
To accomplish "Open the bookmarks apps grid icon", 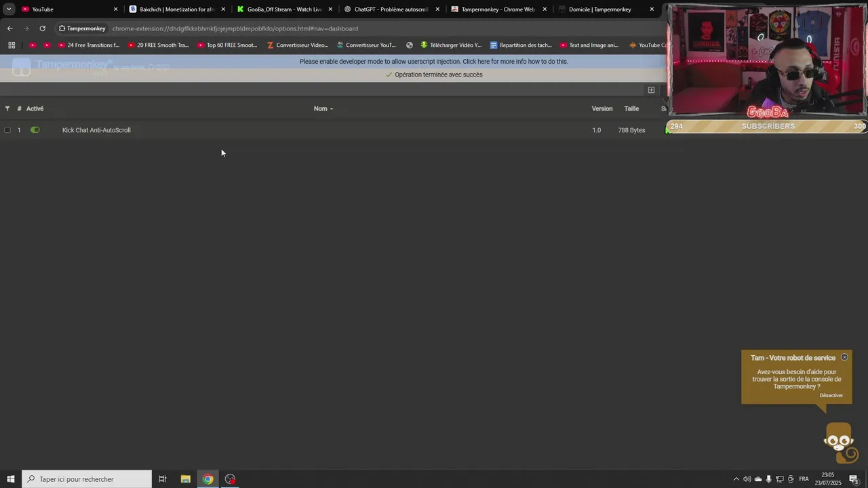I will 12,45.
